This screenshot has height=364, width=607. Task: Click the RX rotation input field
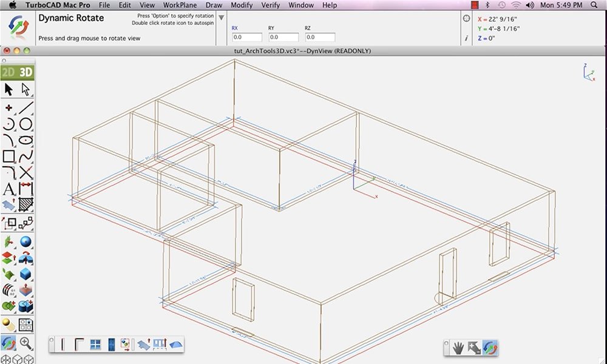click(246, 38)
